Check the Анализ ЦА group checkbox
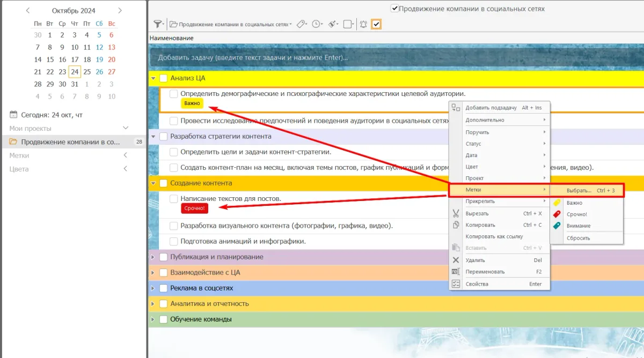 tap(164, 78)
